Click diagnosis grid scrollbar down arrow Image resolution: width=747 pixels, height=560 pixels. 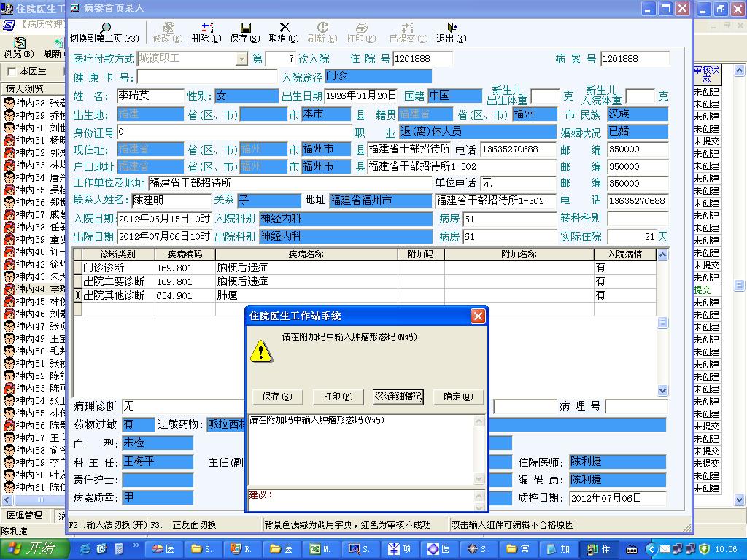pos(662,391)
